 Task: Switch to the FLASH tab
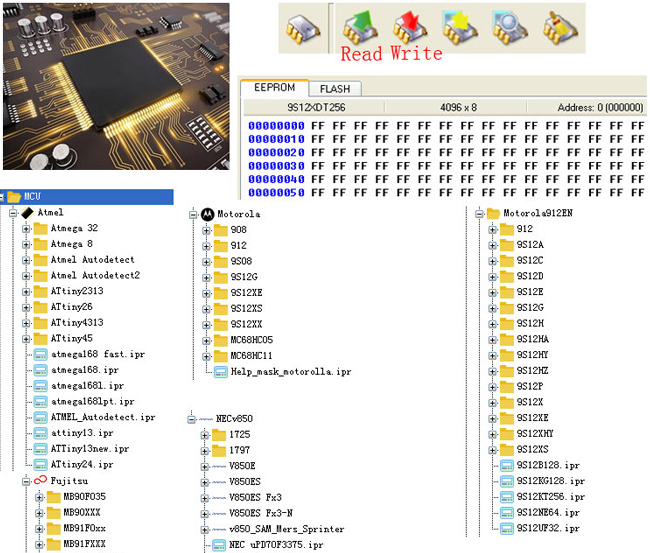[335, 89]
